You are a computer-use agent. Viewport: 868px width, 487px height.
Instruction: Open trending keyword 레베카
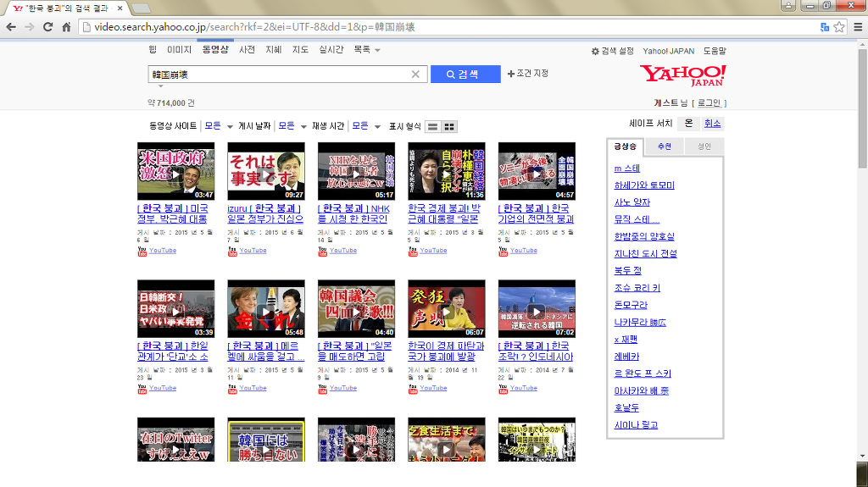tap(626, 357)
